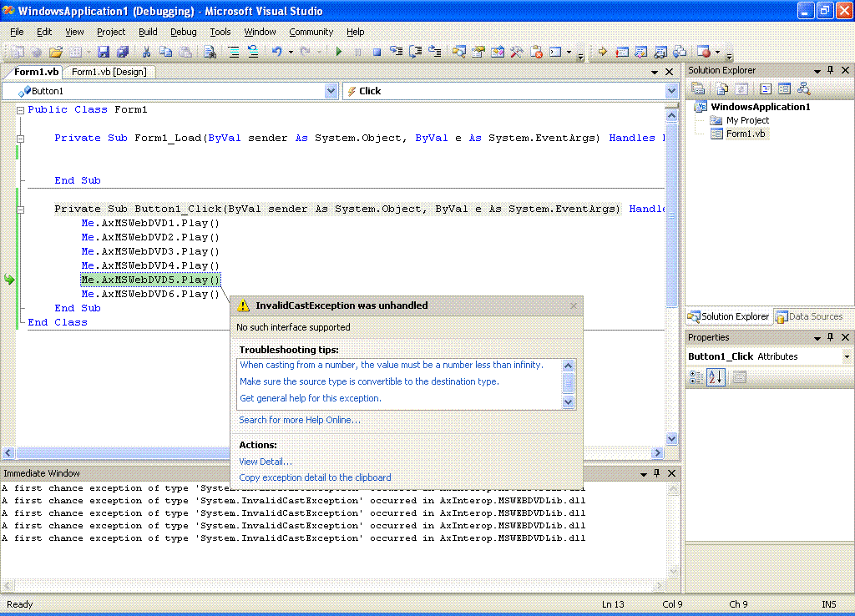
Task: Continue debugging with the green play icon
Action: [339, 53]
